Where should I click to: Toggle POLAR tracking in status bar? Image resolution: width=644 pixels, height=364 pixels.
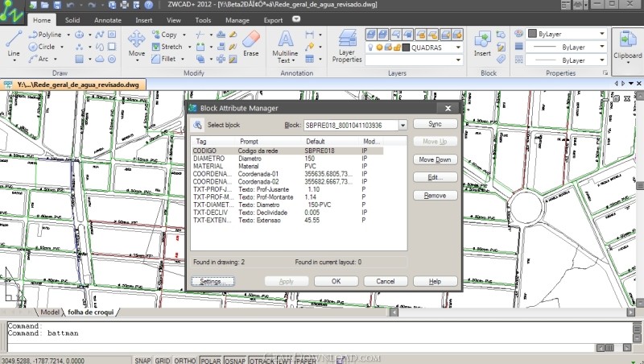[x=211, y=360]
